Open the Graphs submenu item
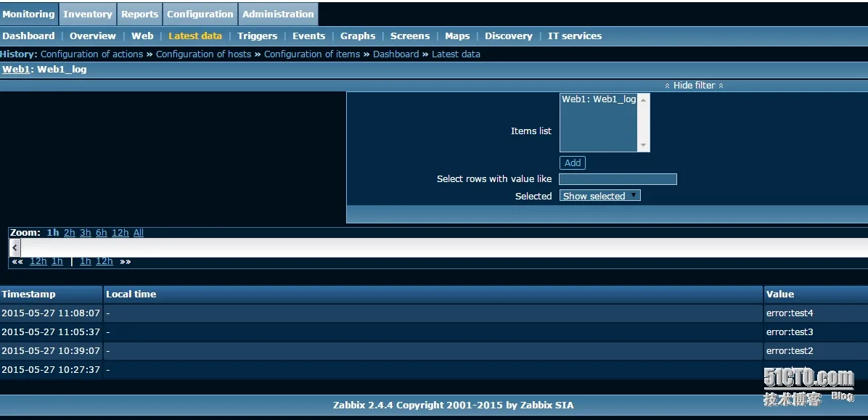 [x=358, y=36]
